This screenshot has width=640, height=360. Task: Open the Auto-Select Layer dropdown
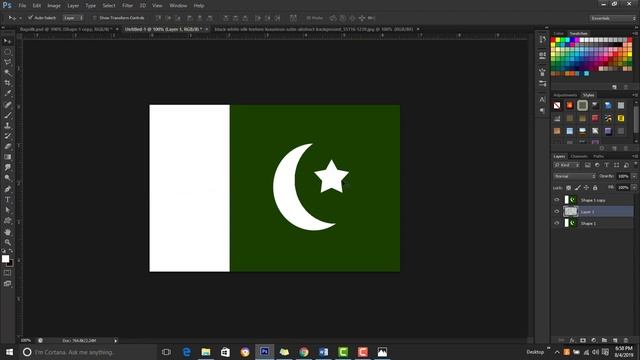tap(73, 18)
